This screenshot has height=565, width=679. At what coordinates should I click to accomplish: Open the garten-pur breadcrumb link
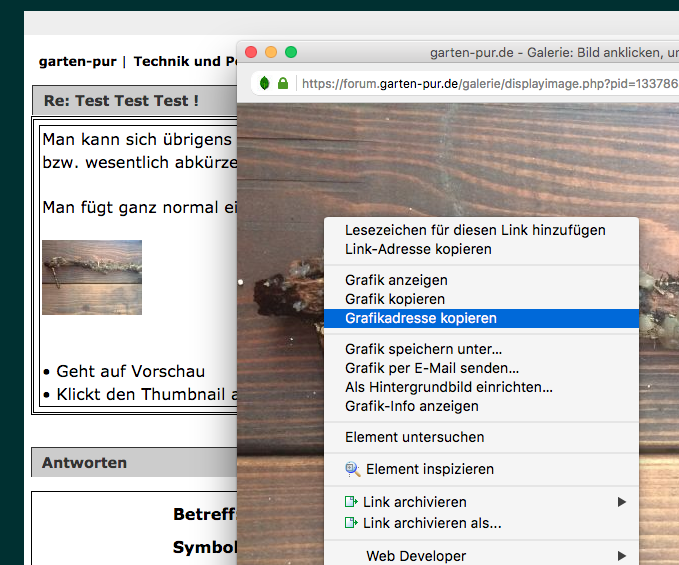(x=77, y=61)
